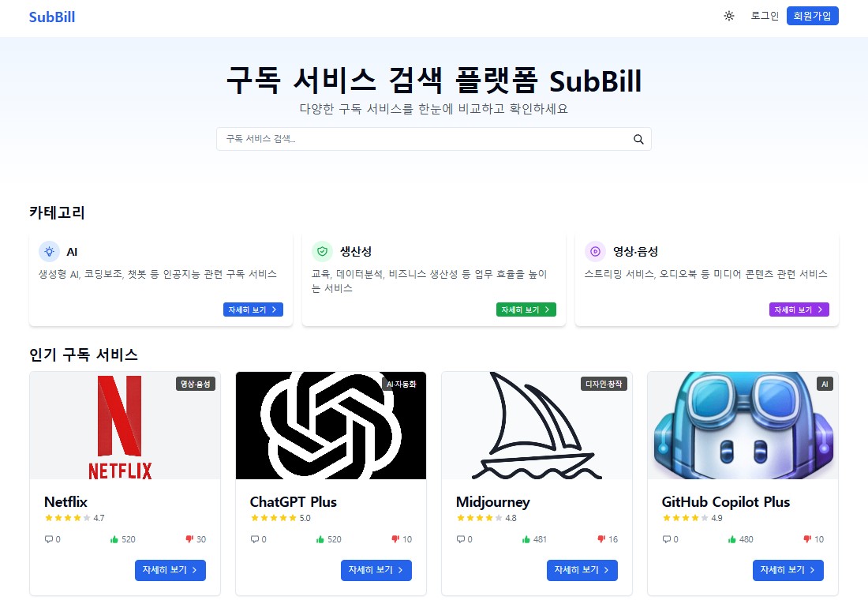This screenshot has width=868, height=604.
Task: Click the 회원가입 signup button
Action: (x=812, y=16)
